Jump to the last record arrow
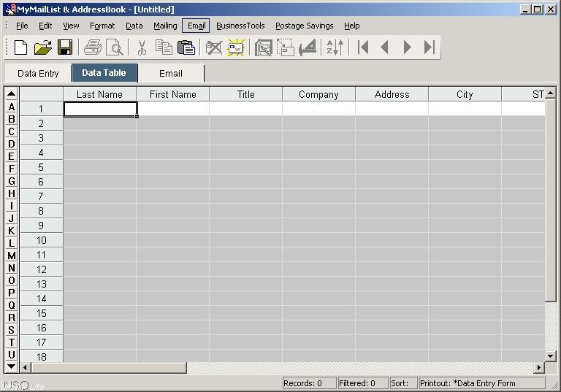 pos(429,47)
